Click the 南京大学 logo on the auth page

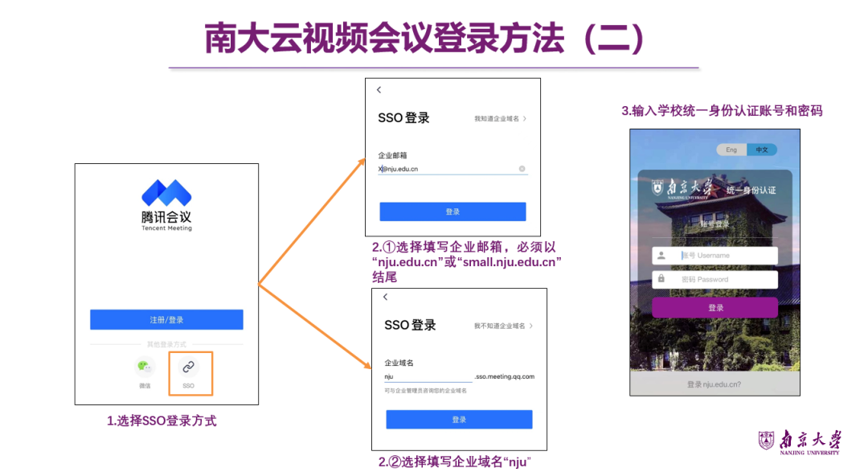[682, 187]
